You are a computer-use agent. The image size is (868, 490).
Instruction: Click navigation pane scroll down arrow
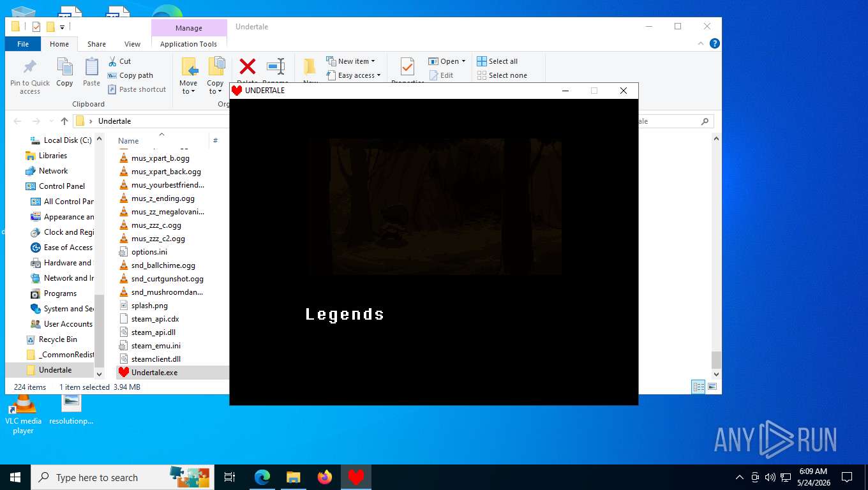pos(99,374)
